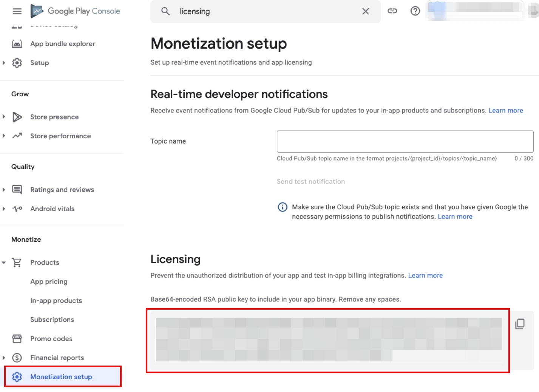Click the App bundle explorer icon

[x=17, y=44]
